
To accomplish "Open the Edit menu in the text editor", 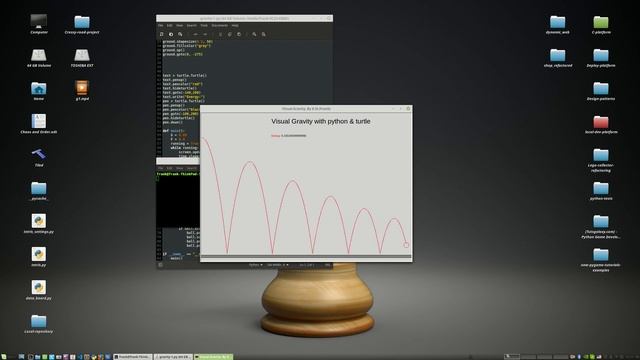I will [169, 25].
